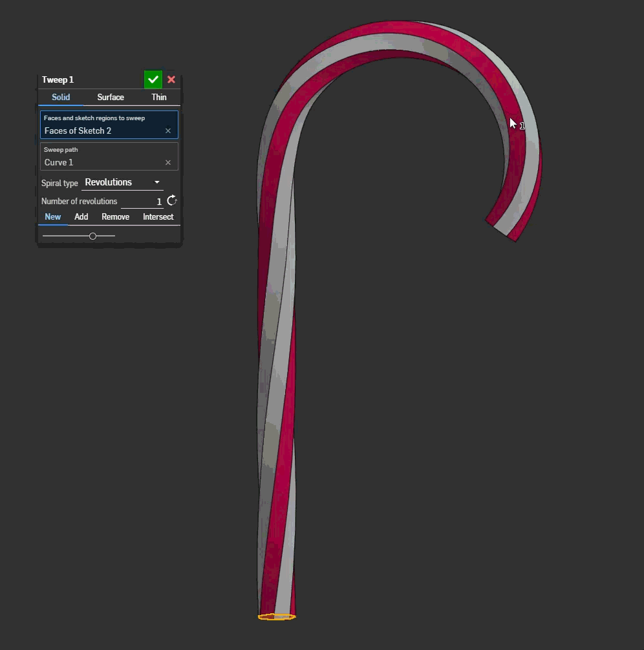Screen dimensions: 644x650
Task: Remove Faces of Sketch 2 selection
Action: click(x=168, y=131)
